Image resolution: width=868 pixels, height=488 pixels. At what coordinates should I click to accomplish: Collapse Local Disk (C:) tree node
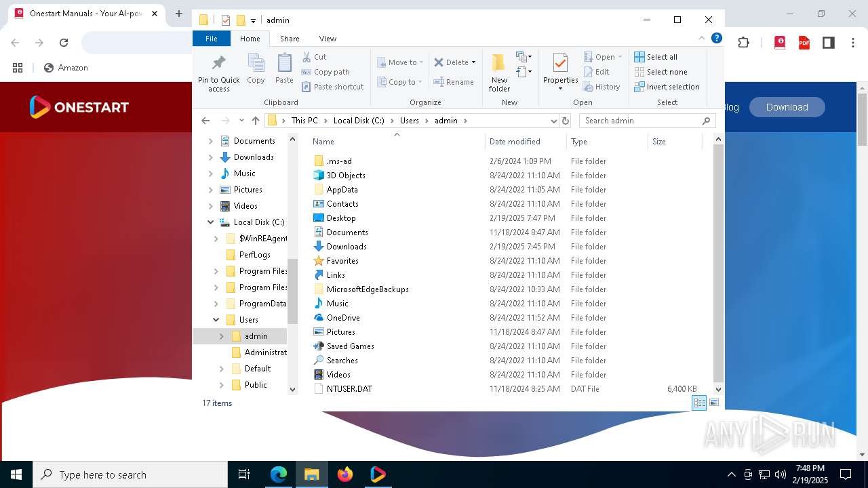pos(210,222)
